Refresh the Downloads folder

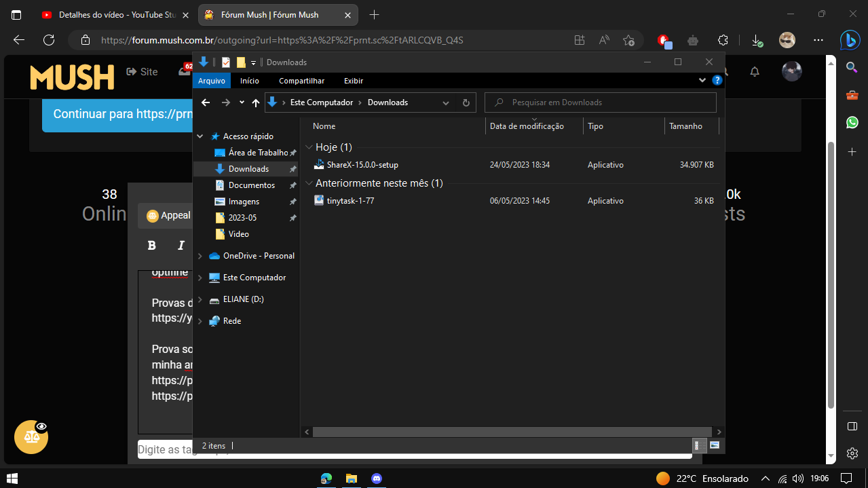pyautogui.click(x=466, y=103)
